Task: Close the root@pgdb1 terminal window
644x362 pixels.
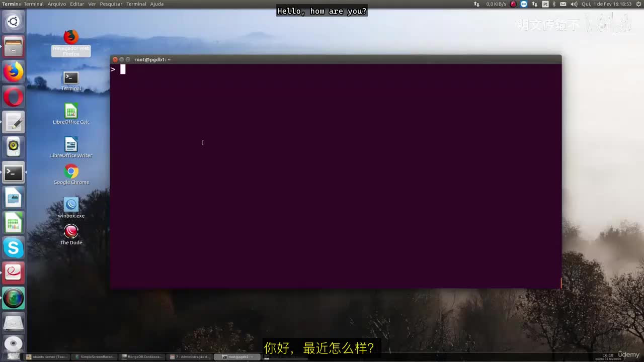Action: point(115,59)
